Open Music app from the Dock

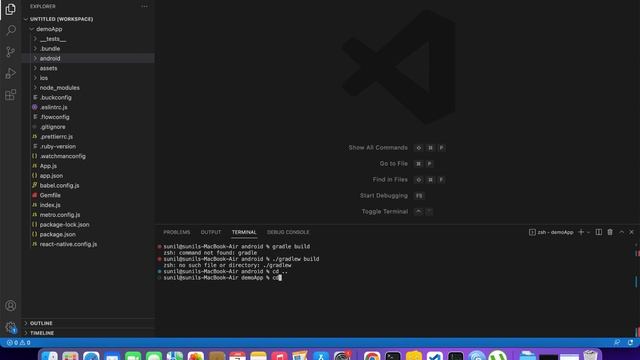point(279,356)
